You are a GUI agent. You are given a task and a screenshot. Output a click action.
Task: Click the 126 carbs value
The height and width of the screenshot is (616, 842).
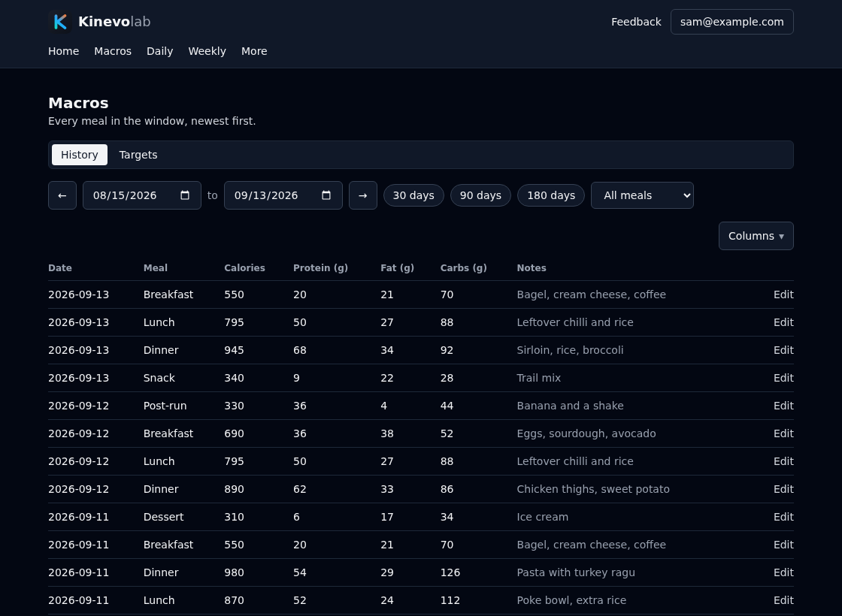tap(450, 572)
